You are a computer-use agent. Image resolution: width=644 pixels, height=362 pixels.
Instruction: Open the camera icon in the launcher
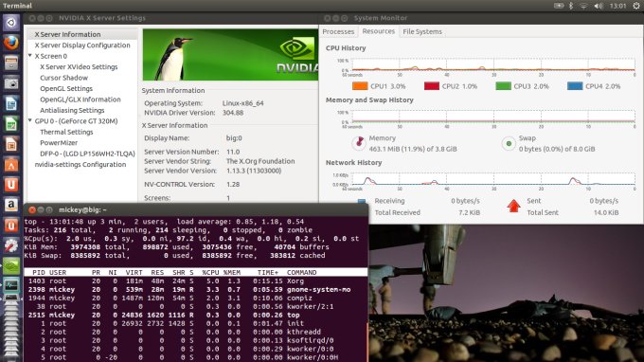[11, 83]
